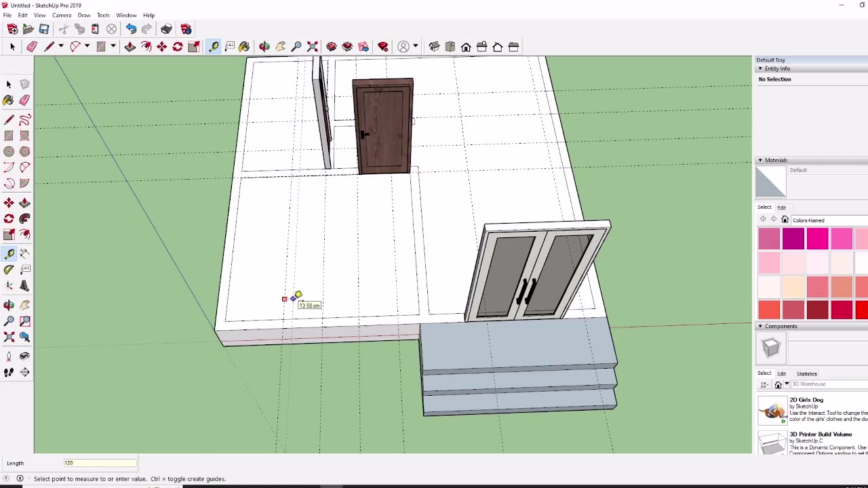Select the Make Component tool in left toolbar
Viewport: 868px width, 488px height.
click(24, 84)
